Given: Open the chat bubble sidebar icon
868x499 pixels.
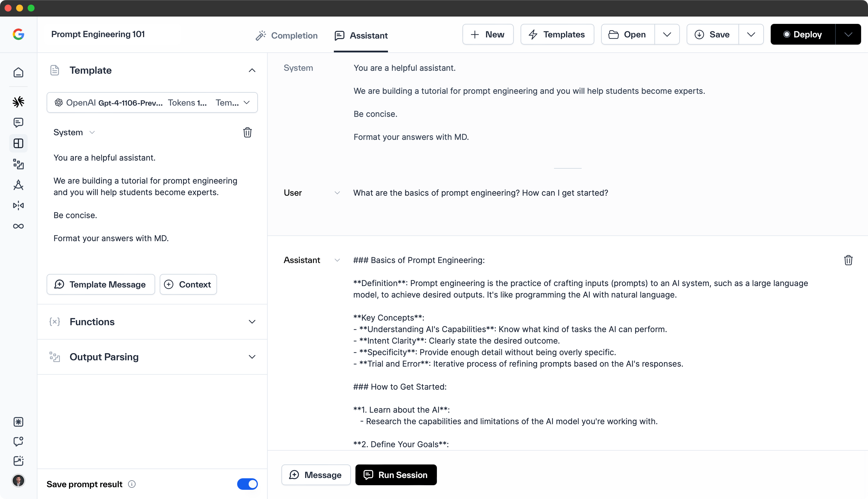Looking at the screenshot, I should click(18, 122).
